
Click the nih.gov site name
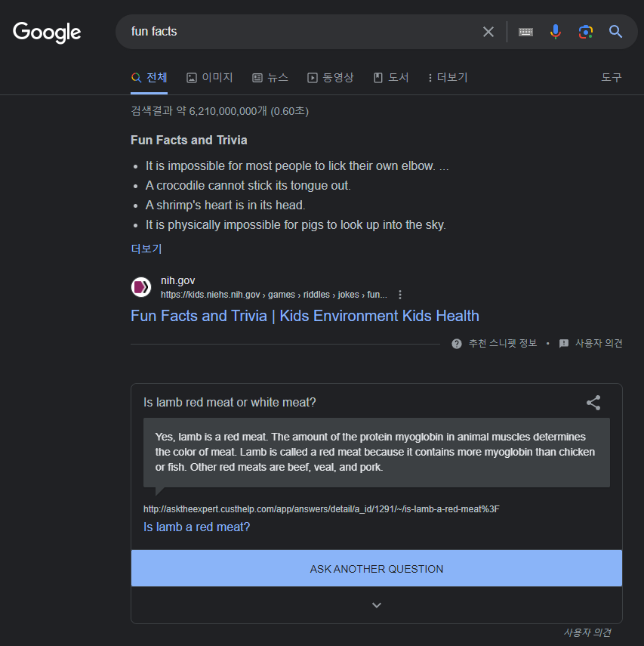[177, 280]
